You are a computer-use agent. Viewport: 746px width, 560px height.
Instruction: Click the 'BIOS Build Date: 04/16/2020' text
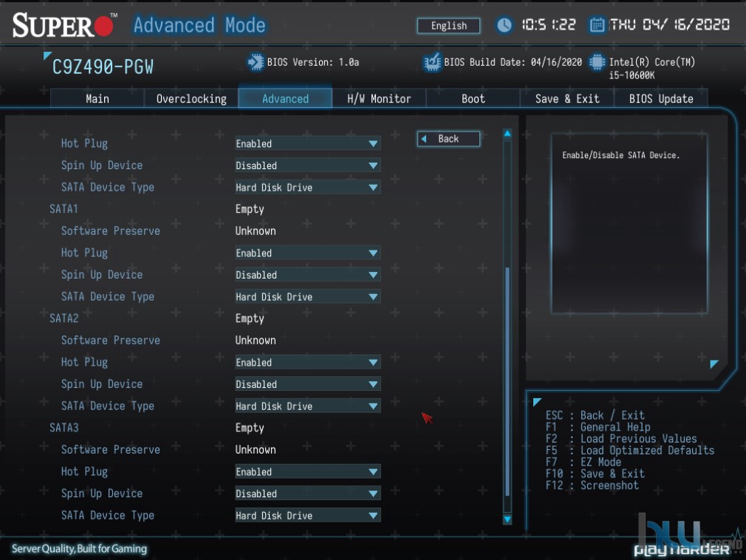point(513,62)
